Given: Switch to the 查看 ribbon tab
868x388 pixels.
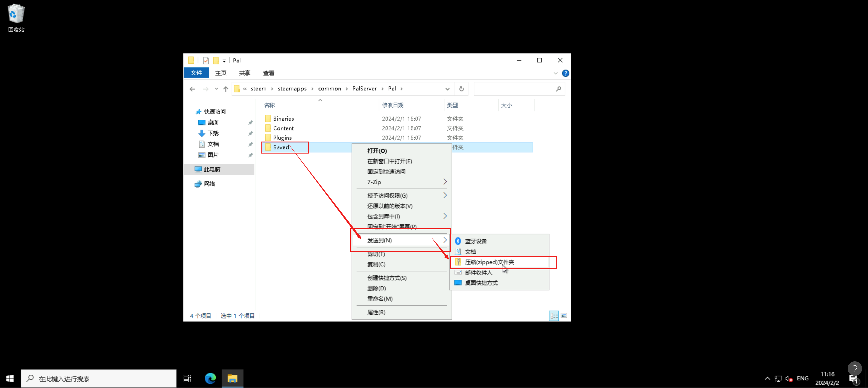Looking at the screenshot, I should (269, 73).
